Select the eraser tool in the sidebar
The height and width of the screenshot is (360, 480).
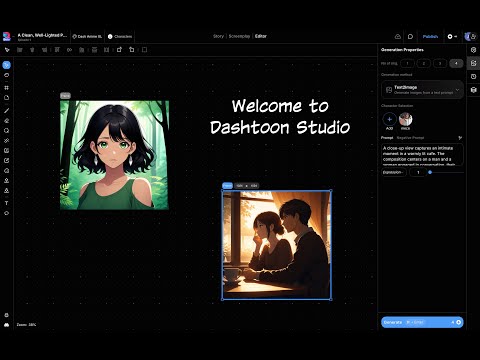coord(7,120)
